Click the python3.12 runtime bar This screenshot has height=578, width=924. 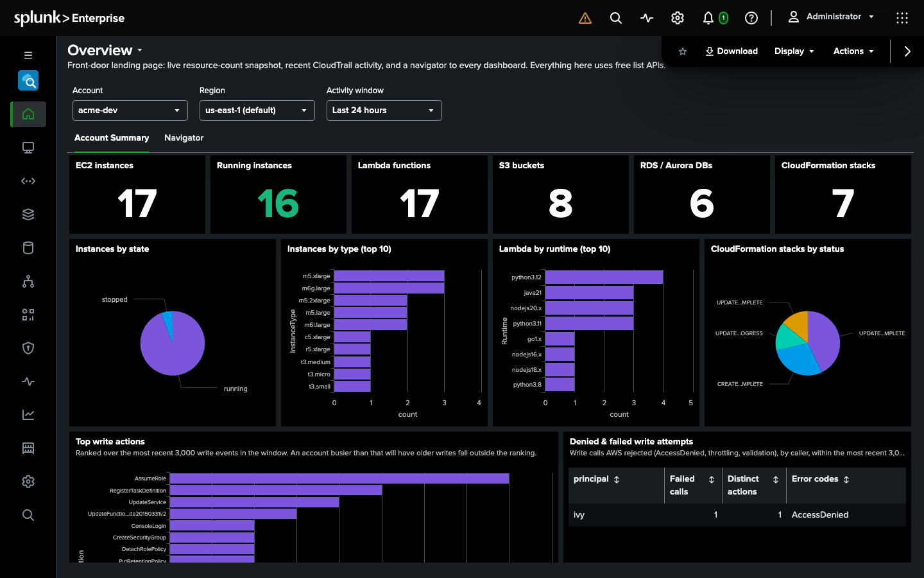(604, 277)
